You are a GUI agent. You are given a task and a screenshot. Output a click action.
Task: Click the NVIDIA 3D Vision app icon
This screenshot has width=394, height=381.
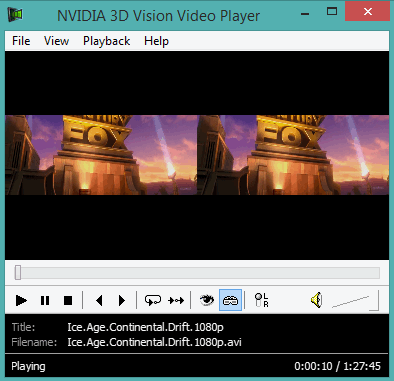tap(15, 14)
